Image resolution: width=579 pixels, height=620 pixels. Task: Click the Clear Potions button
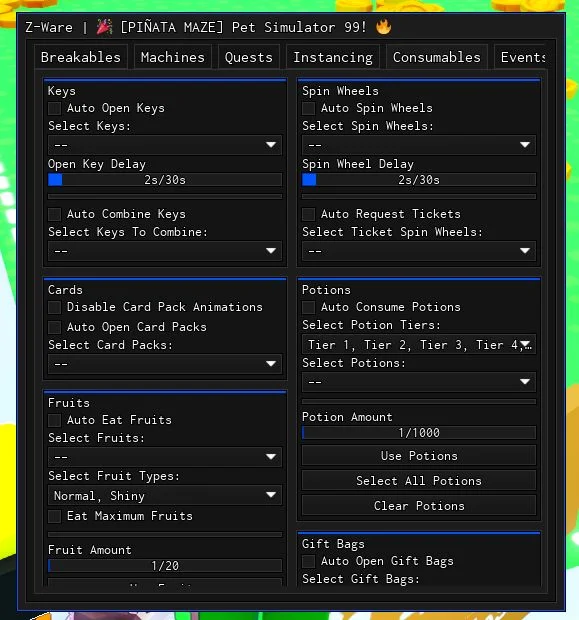(419, 506)
